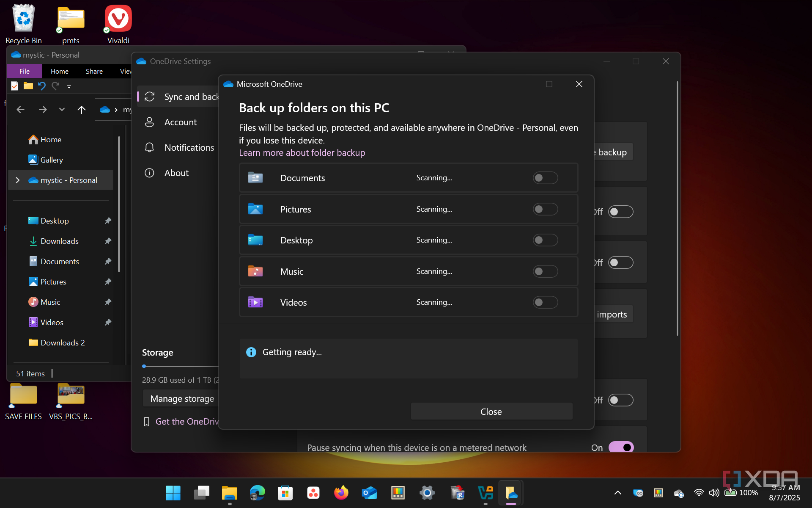
Task: Select Home in Explorer navigation pane
Action: (51, 139)
